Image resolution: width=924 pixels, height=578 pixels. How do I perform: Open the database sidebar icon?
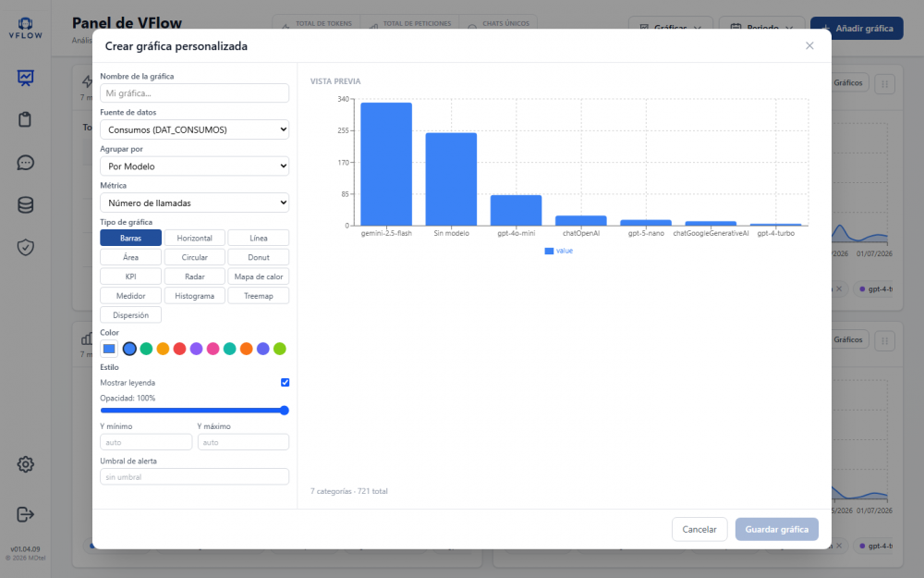(25, 204)
